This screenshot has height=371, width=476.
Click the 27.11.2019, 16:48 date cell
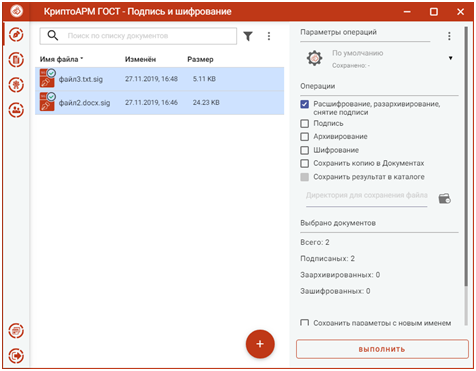[x=151, y=79]
